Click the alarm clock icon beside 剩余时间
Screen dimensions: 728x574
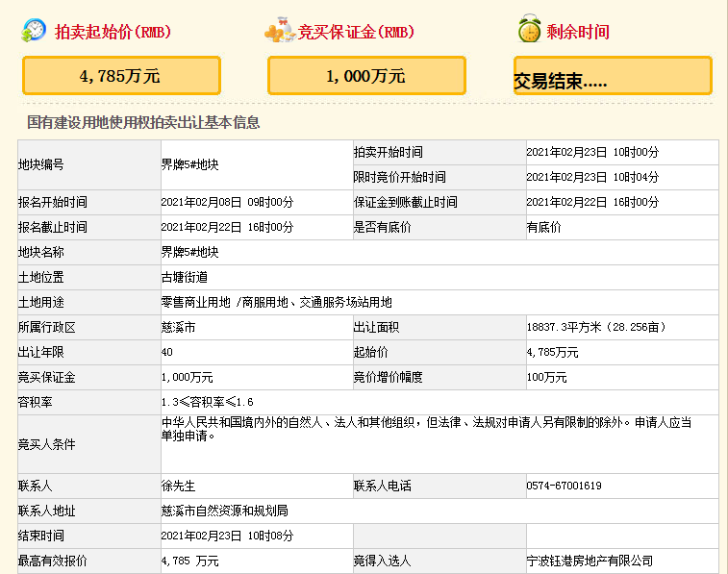click(x=529, y=30)
